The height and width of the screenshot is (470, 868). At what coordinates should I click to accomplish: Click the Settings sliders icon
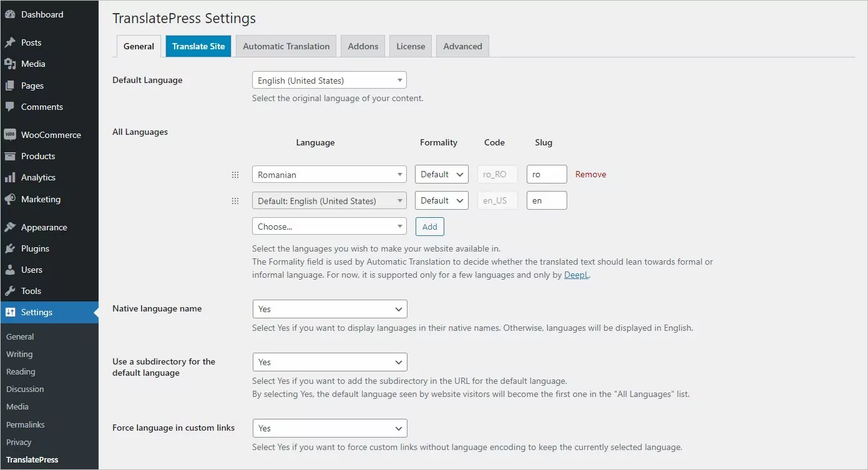pos(10,312)
